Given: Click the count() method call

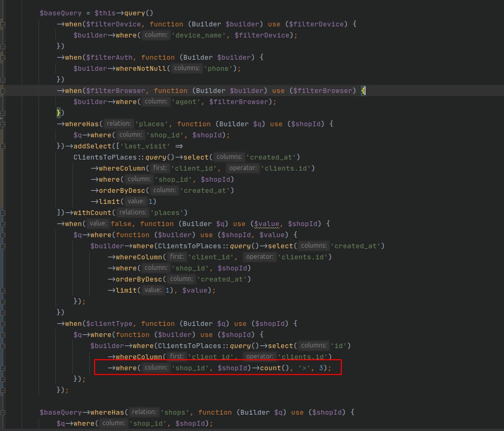Looking at the screenshot, I should [x=274, y=368].
